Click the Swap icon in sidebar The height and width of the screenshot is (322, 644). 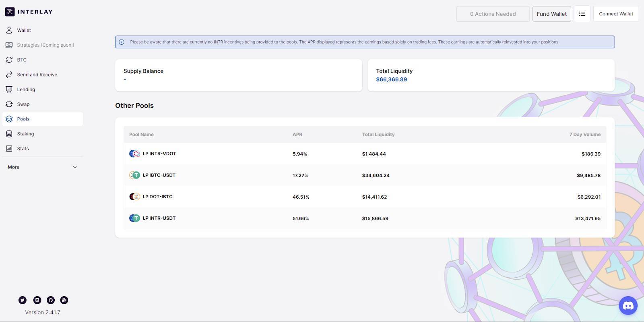pyautogui.click(x=9, y=104)
